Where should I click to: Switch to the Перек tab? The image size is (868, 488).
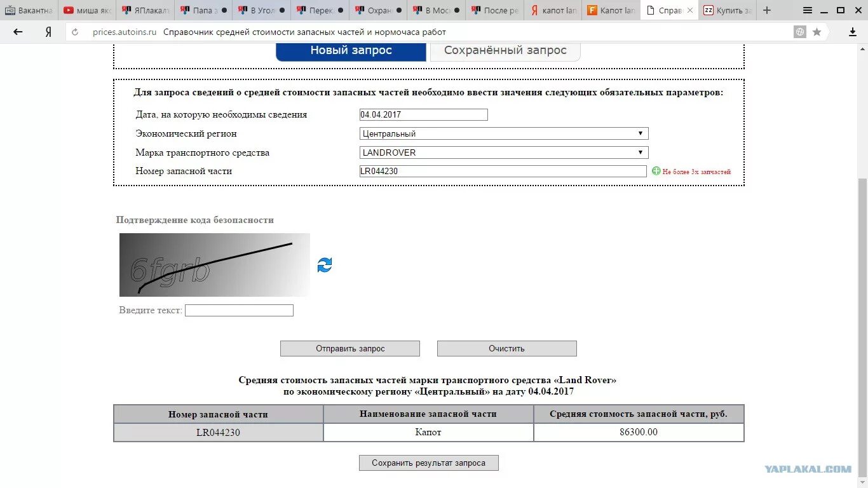(x=320, y=10)
